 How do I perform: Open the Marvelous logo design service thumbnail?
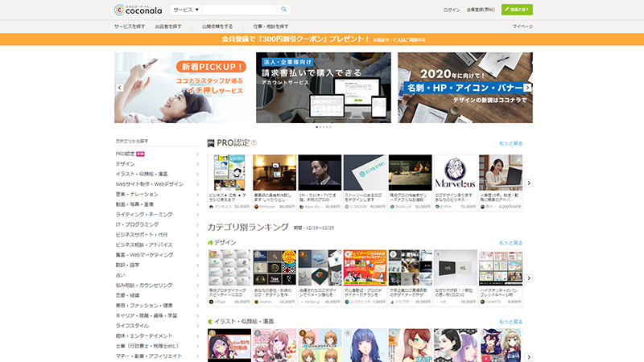pos(455,172)
